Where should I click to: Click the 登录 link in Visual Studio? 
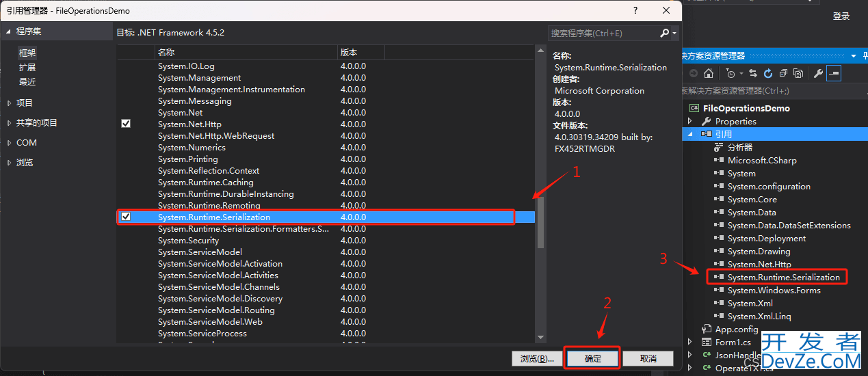click(x=841, y=16)
